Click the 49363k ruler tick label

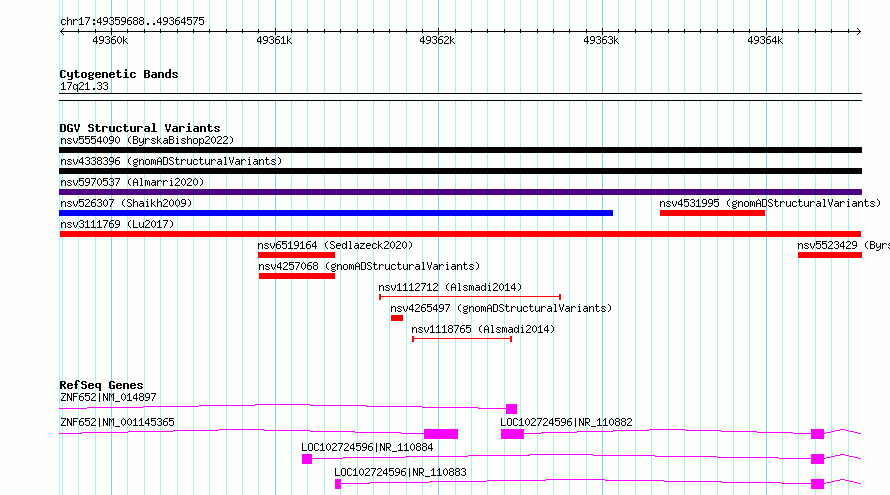pyautogui.click(x=601, y=40)
